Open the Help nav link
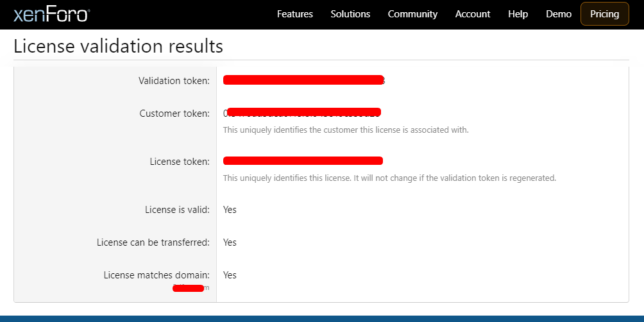644x322 pixels. coord(518,14)
